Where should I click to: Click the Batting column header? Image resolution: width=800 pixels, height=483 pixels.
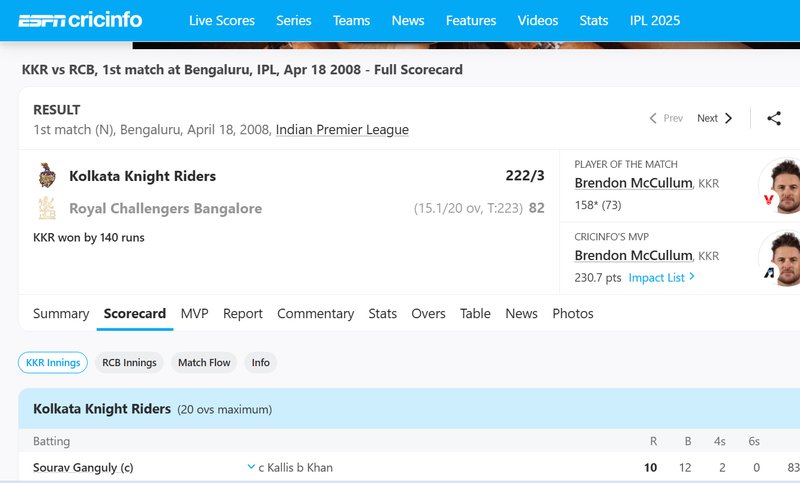coord(52,441)
